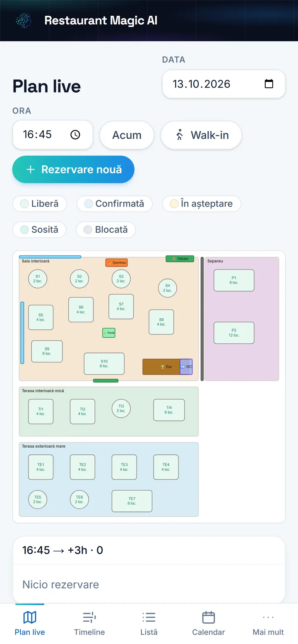This screenshot has height=644, width=298.
Task: Click the Plan live page heading
Action: click(x=47, y=86)
